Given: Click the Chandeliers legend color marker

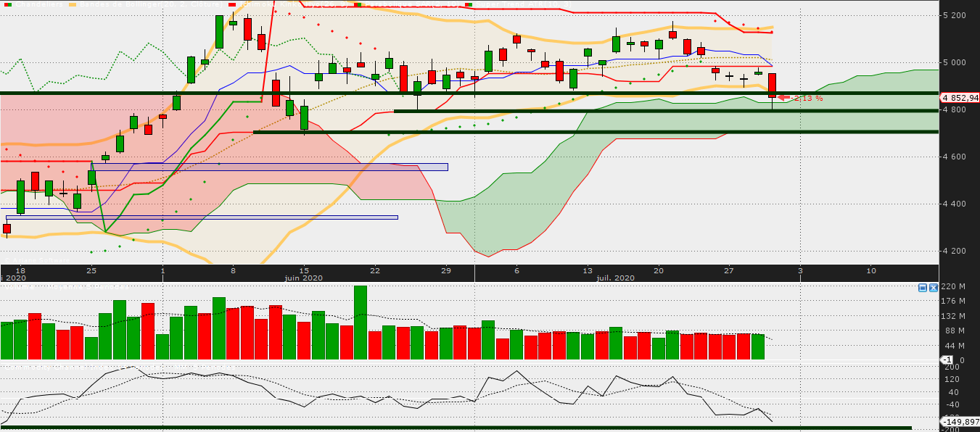Looking at the screenshot, I should (8, 4).
